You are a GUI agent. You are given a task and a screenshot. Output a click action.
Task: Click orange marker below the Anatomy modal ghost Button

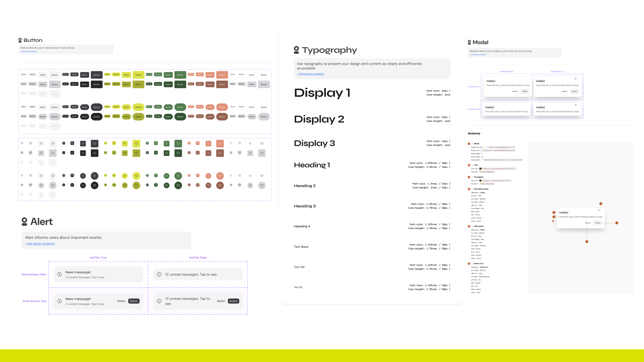click(587, 242)
